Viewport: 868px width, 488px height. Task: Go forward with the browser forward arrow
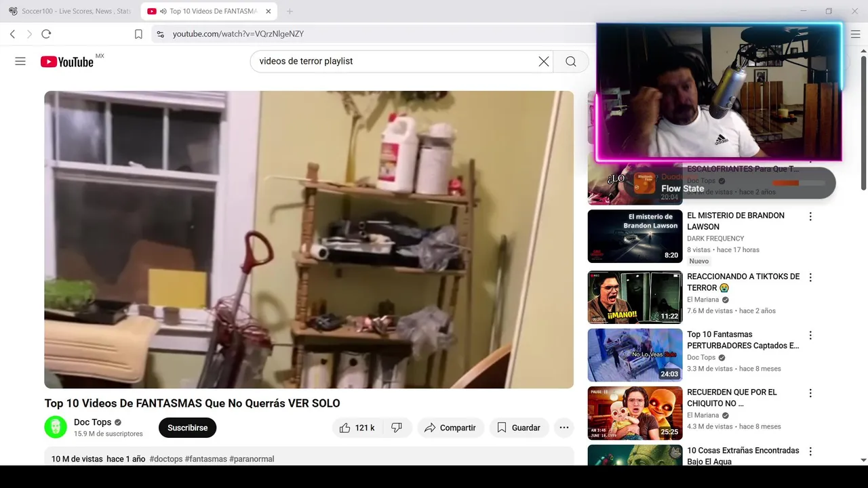tap(29, 34)
